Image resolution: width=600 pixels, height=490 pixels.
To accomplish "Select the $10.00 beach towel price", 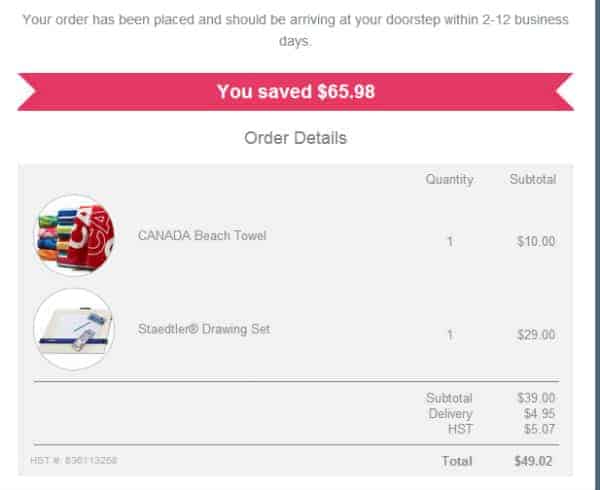I will click(x=536, y=241).
